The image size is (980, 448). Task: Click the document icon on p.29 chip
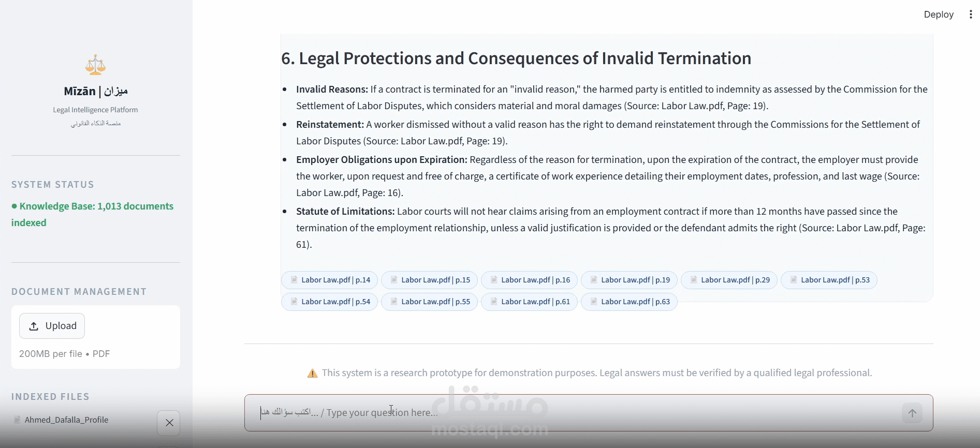(694, 280)
